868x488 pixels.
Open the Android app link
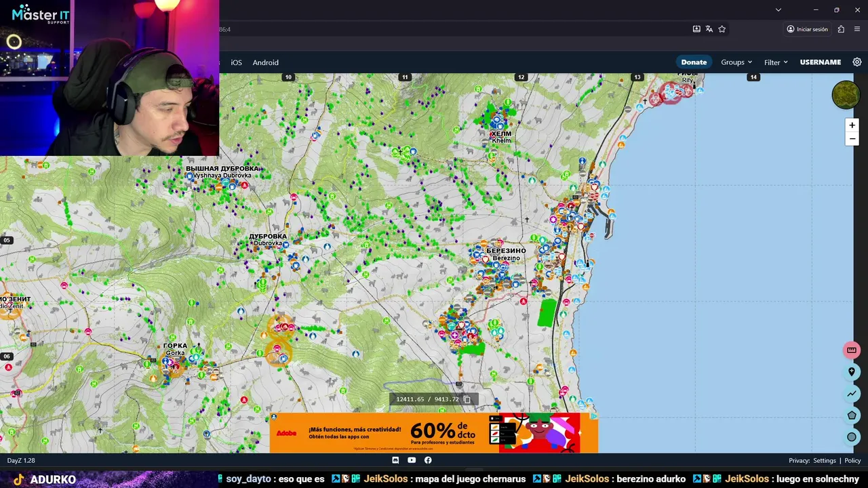click(265, 62)
